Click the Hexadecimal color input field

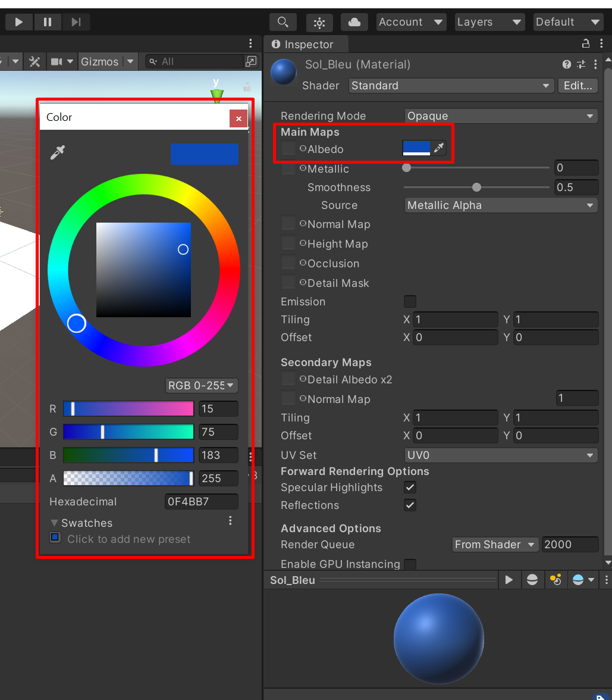202,501
